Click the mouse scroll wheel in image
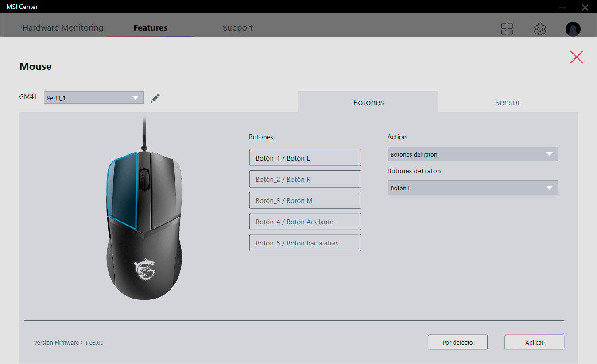 click(143, 179)
